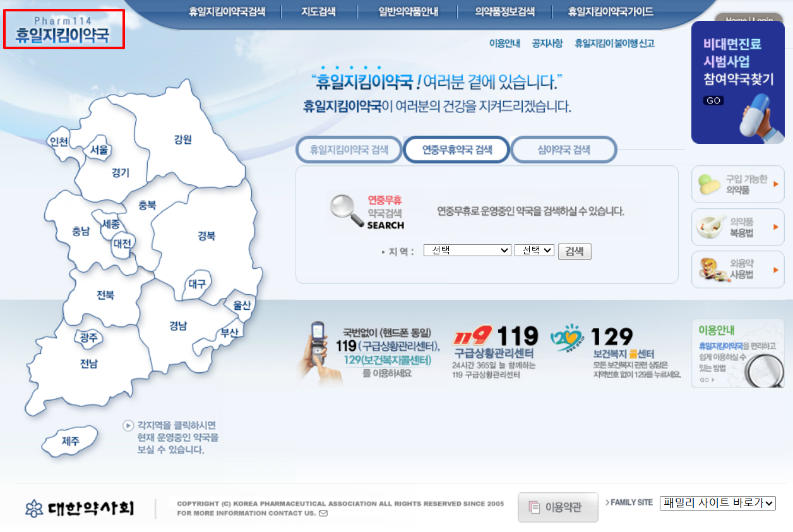
Task: Open 휴일지킴이 불이행 신고 link
Action: pos(614,44)
